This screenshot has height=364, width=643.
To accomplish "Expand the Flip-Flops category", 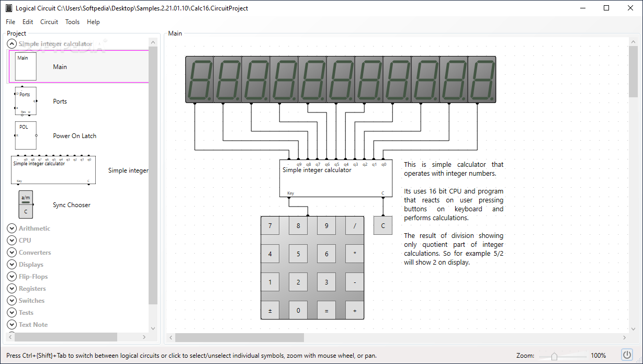I will click(12, 276).
